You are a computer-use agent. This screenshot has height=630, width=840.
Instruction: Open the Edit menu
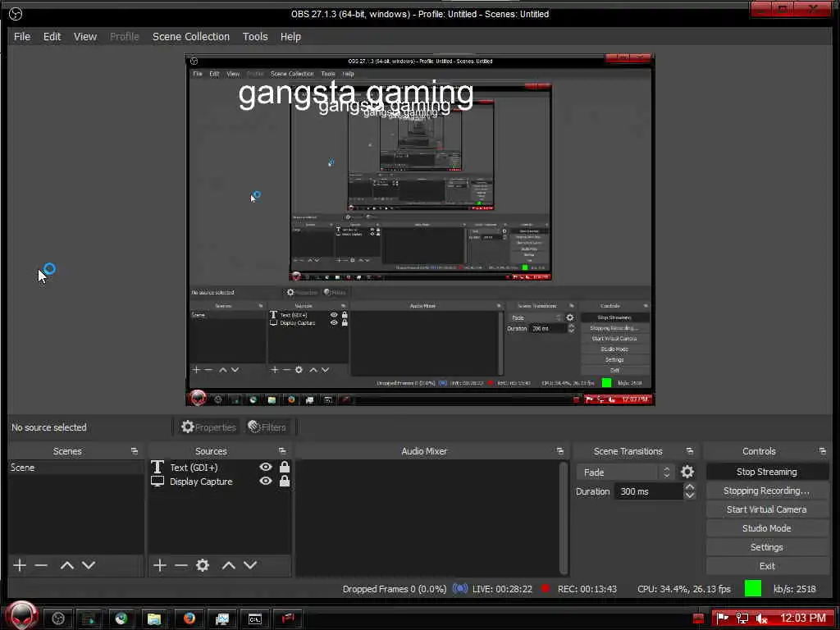click(52, 36)
